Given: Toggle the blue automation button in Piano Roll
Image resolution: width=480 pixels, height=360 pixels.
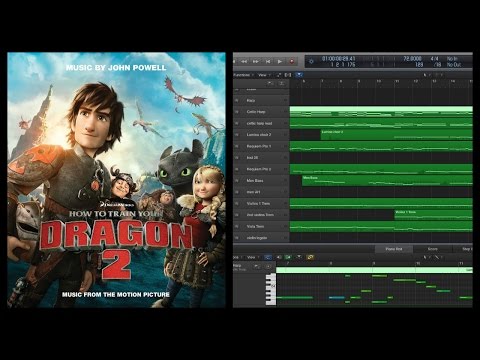Looking at the screenshot, I should 268,257.
